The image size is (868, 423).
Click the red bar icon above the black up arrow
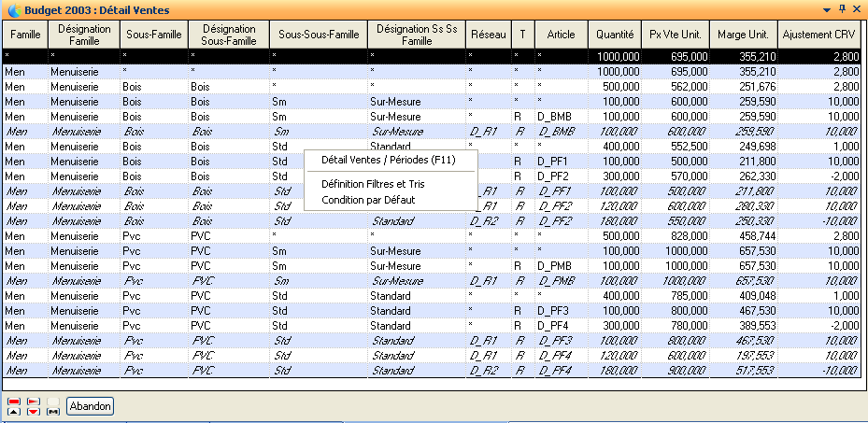pyautogui.click(x=13, y=401)
